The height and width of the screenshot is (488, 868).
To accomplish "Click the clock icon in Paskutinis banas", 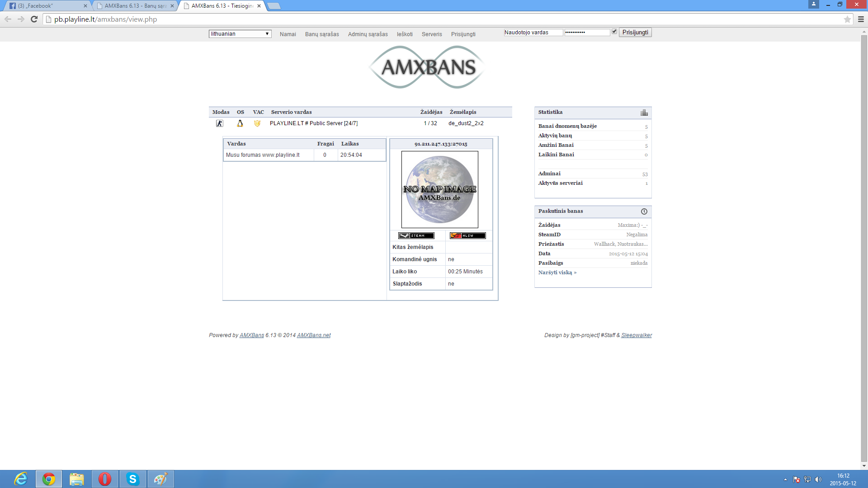I will (644, 211).
